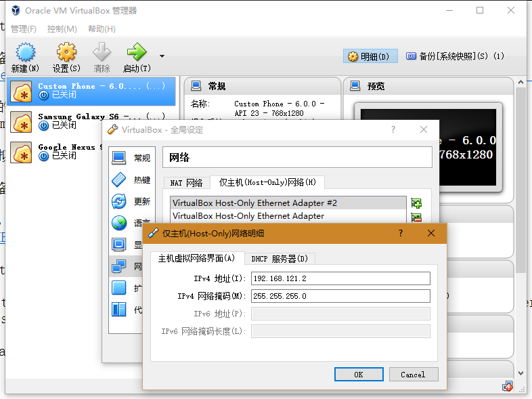The width and height of the screenshot is (532, 399).
Task: Open Input hotkeys (热键) settings category
Action: (131, 180)
